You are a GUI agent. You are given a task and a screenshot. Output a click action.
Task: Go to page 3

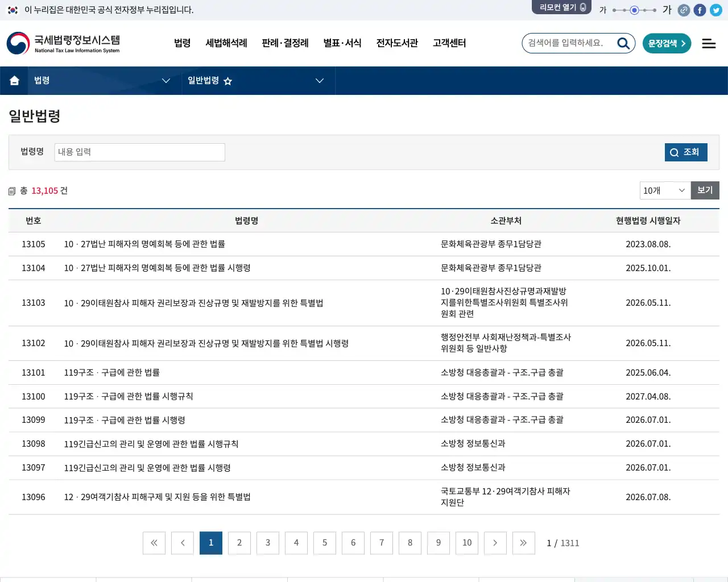[x=268, y=543]
